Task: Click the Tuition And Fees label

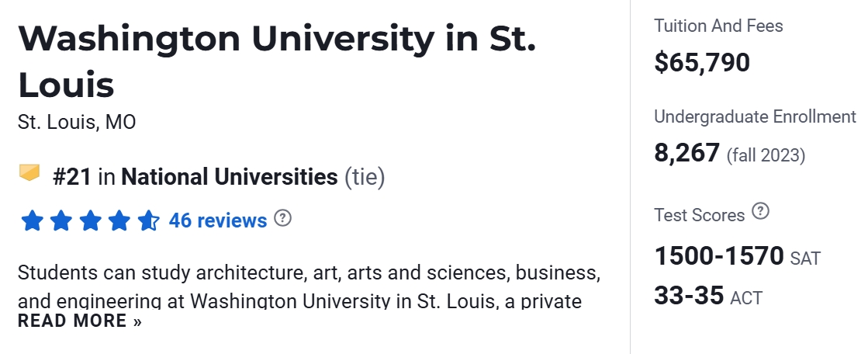Action: pyautogui.click(x=718, y=26)
